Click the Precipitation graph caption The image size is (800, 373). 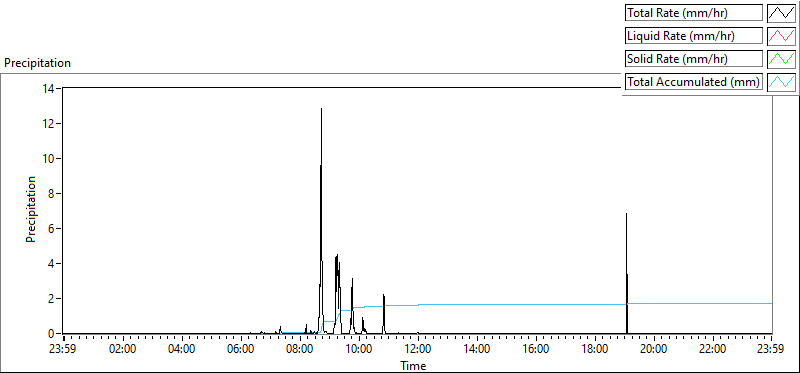pos(37,63)
